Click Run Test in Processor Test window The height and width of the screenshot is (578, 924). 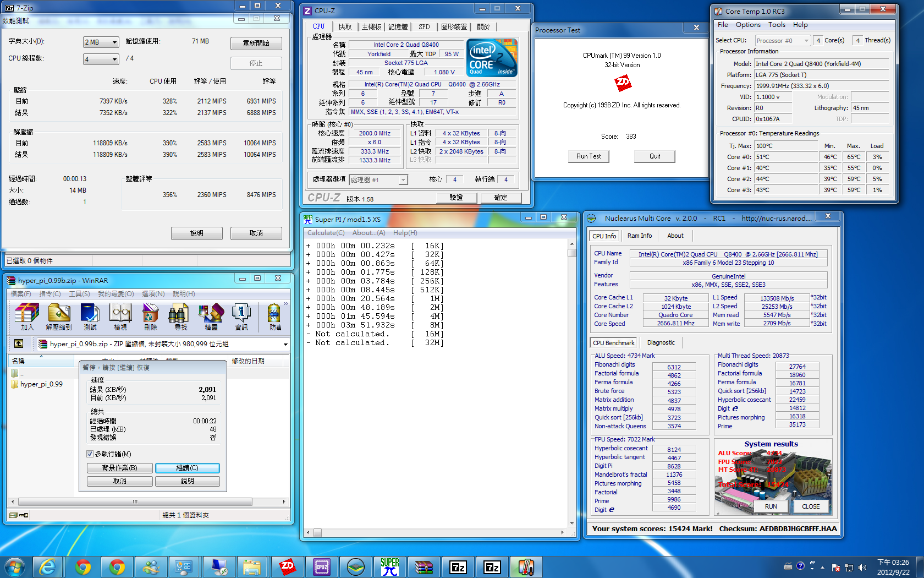pyautogui.click(x=588, y=156)
